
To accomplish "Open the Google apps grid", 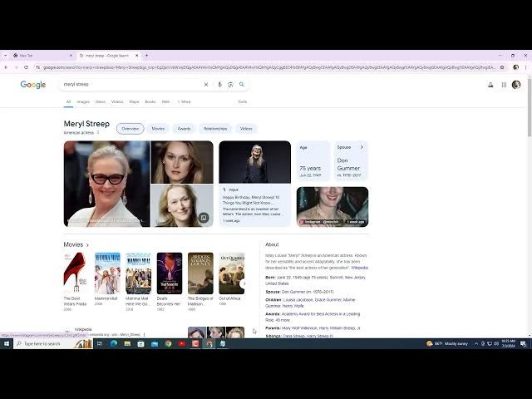I will [x=504, y=84].
